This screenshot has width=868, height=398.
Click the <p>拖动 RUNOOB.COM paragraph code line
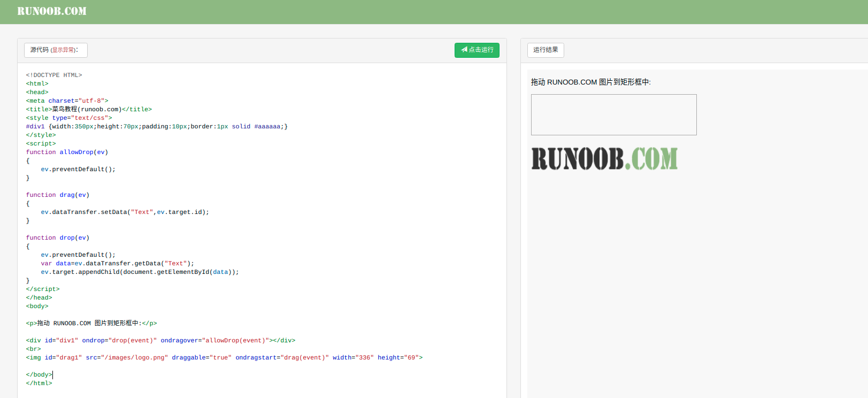[91, 323]
